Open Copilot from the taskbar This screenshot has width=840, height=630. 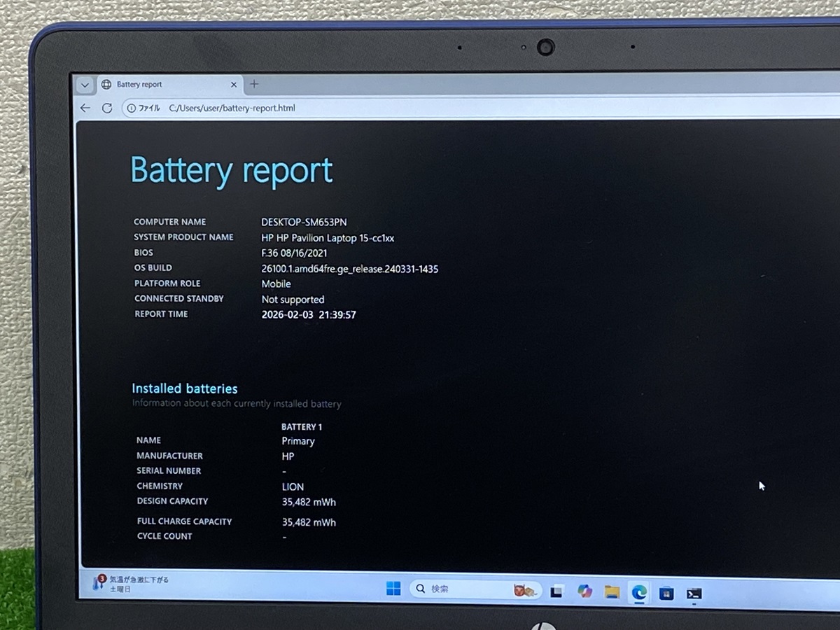[585, 591]
